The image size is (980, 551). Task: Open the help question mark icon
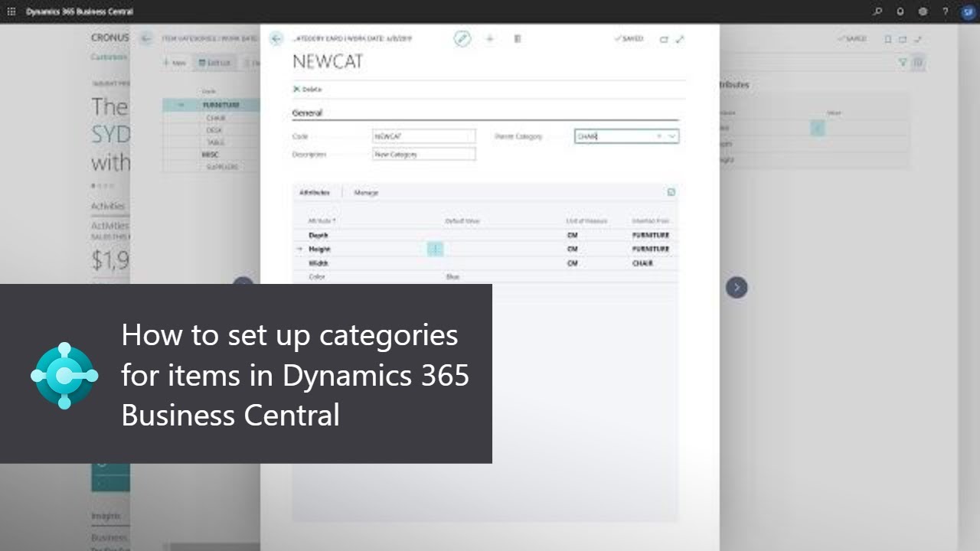pyautogui.click(x=946, y=11)
